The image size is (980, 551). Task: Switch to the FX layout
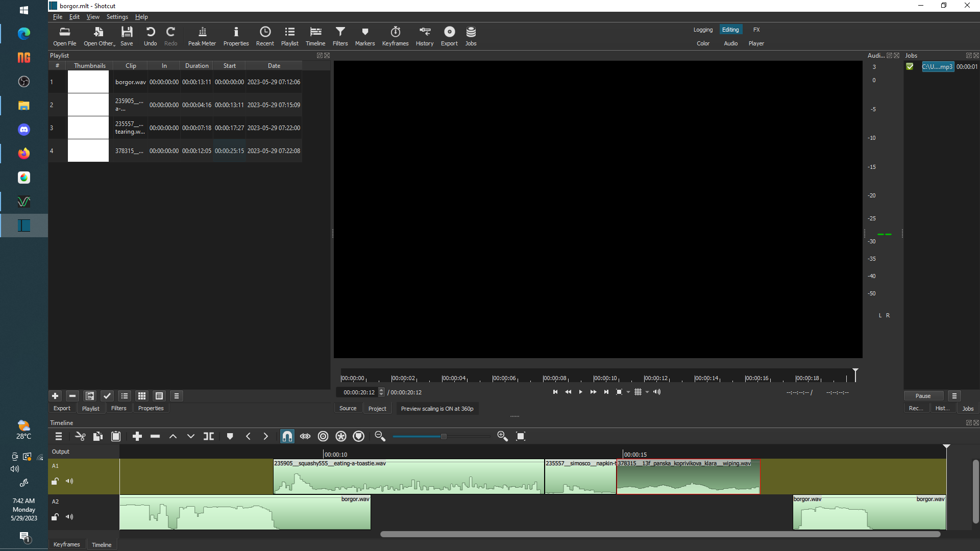tap(756, 30)
